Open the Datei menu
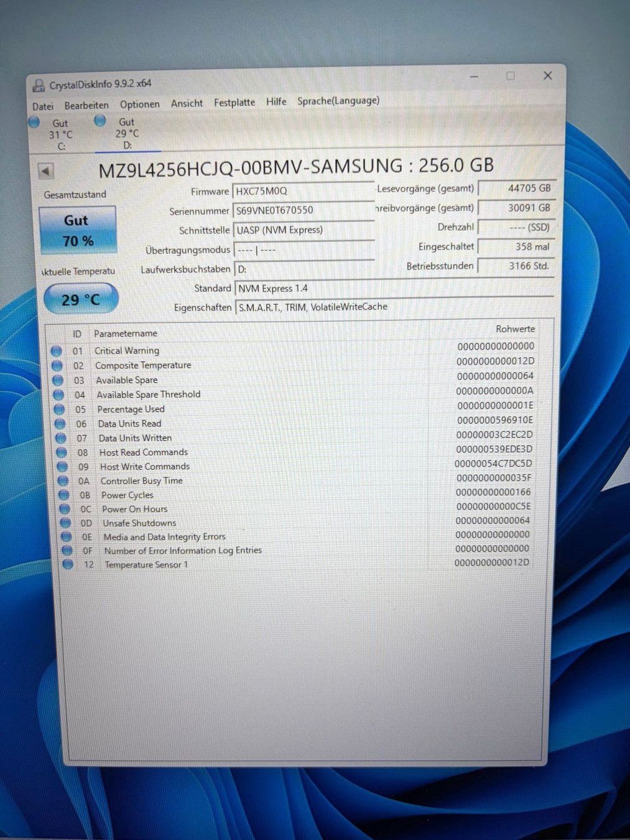Screen dimensions: 630x840 click(43, 106)
